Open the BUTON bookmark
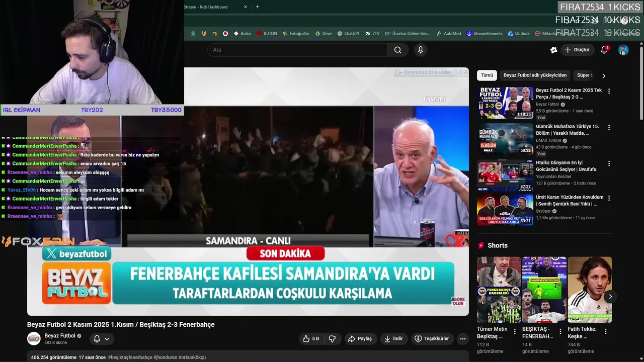This screenshot has width=644, height=362. point(267,34)
